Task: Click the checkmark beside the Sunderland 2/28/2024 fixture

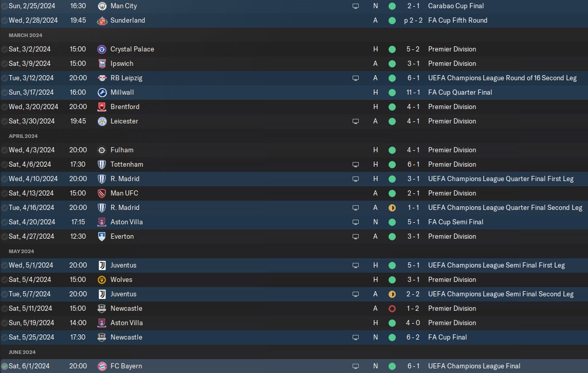Action: tap(5, 21)
